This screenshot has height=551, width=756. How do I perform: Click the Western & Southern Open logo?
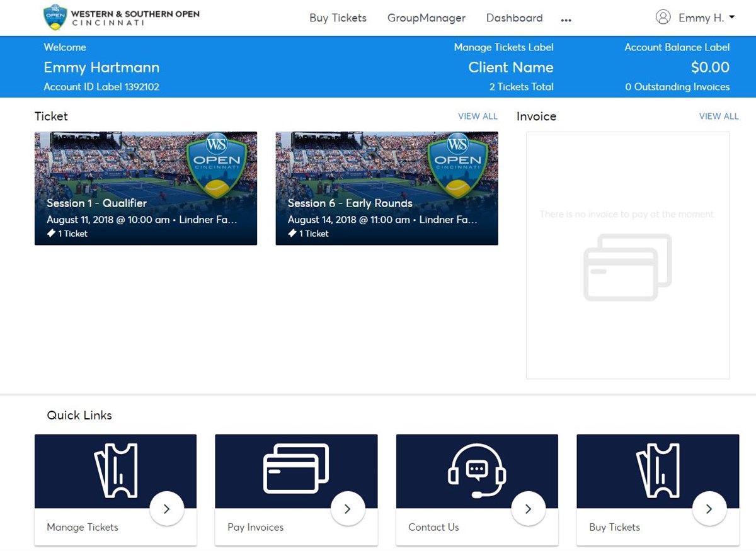(x=122, y=18)
